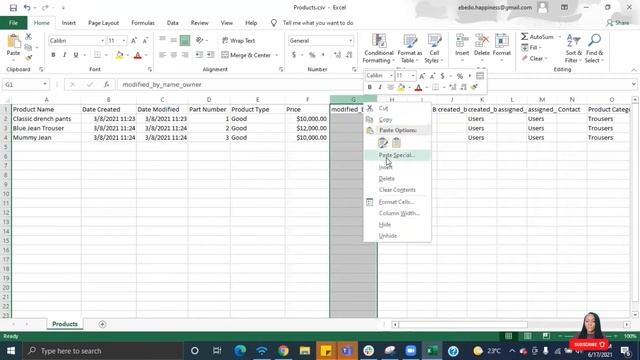The height and width of the screenshot is (360, 640).
Task: Click Accounting Number Format dollar icon in ribbon
Action: 294,55
